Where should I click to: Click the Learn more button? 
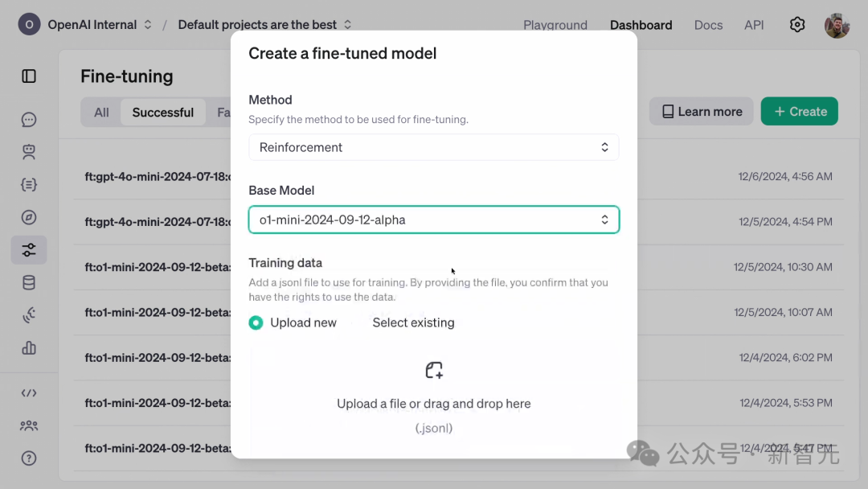702,111
